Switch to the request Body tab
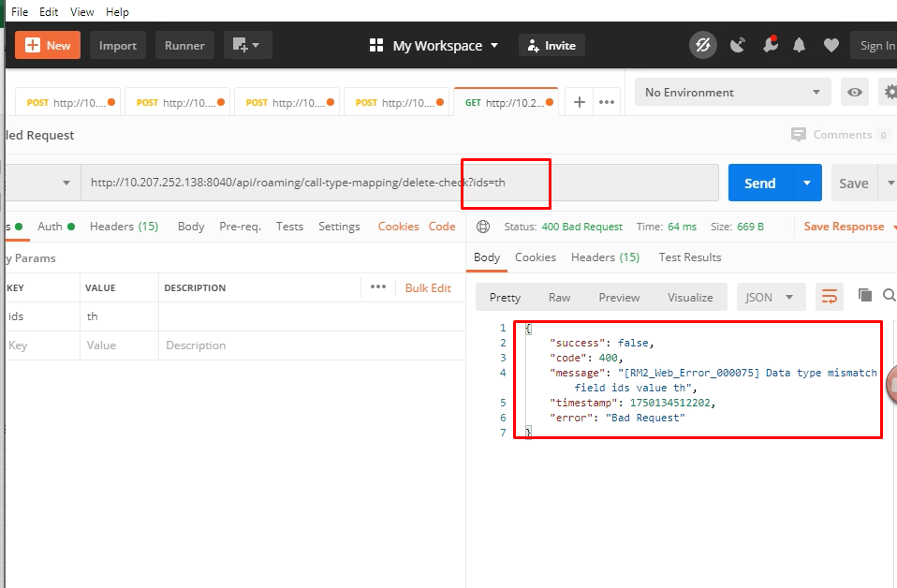The image size is (897, 588). (x=191, y=227)
